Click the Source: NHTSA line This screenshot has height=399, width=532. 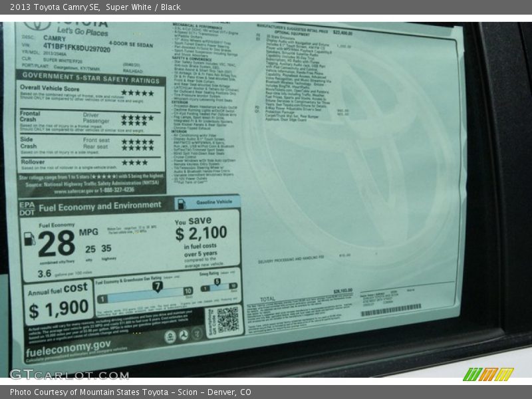click(92, 184)
